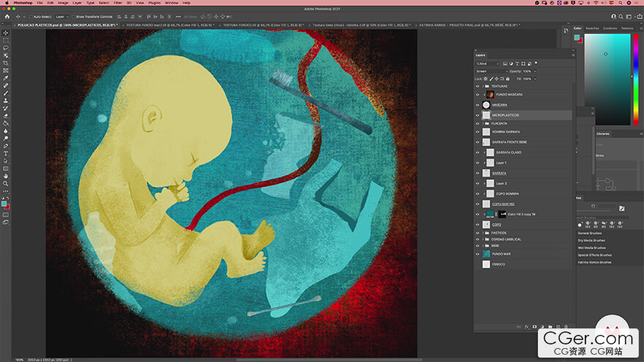Filter layers by pixel layer icon
The image size is (644, 362).
(505, 64)
